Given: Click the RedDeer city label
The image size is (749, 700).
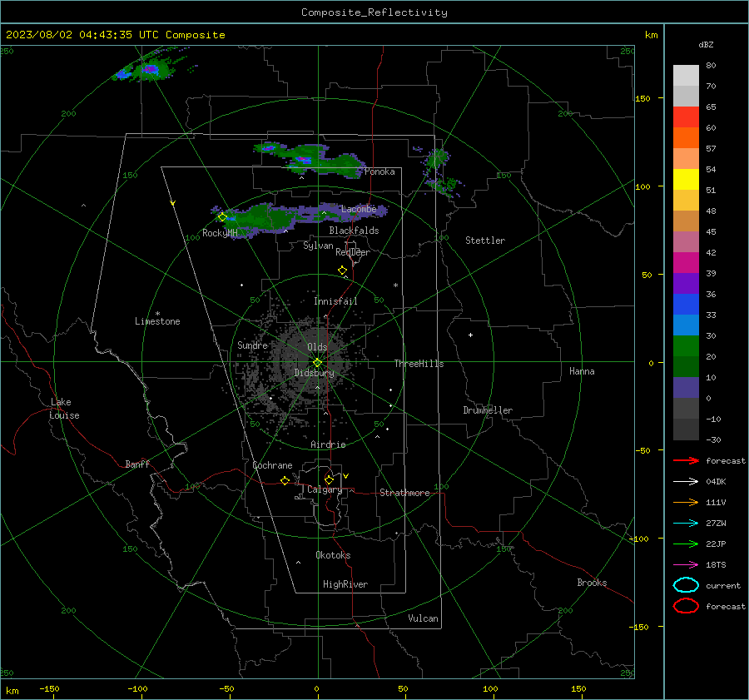Looking at the screenshot, I should tap(353, 252).
